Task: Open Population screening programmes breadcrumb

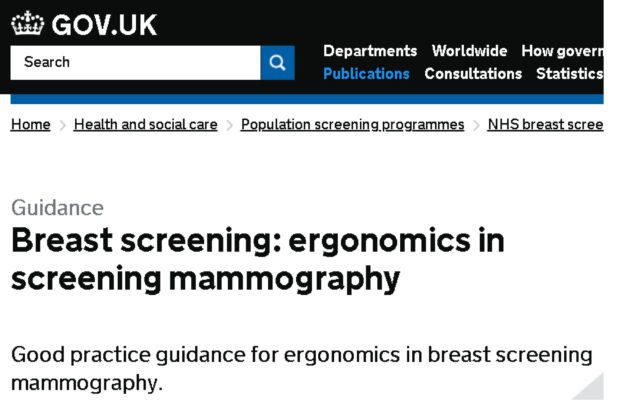Action: pos(352,124)
